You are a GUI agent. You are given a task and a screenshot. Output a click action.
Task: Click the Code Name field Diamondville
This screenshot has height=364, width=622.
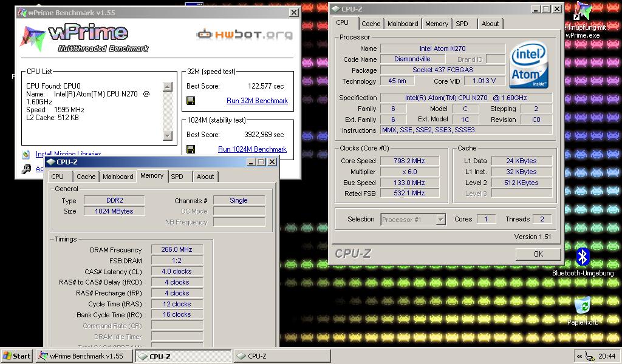(412, 59)
